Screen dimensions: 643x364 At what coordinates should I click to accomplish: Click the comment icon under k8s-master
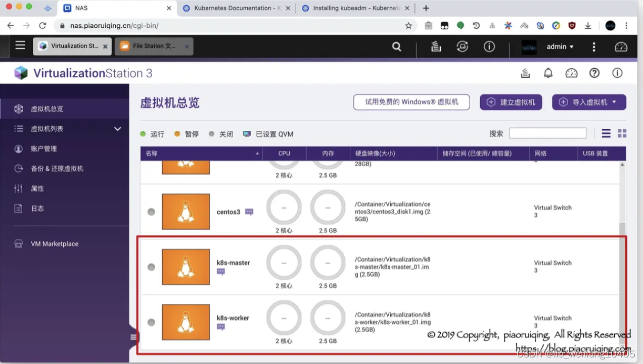pos(221,272)
